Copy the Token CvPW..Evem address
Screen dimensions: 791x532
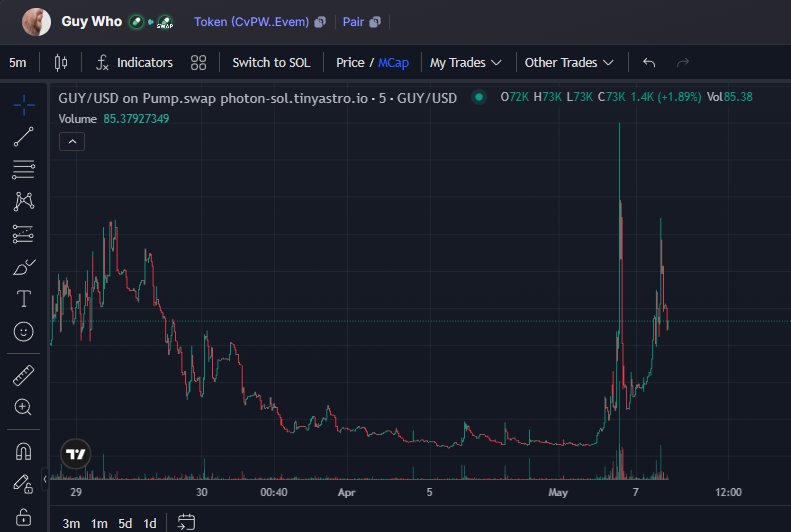(x=320, y=22)
